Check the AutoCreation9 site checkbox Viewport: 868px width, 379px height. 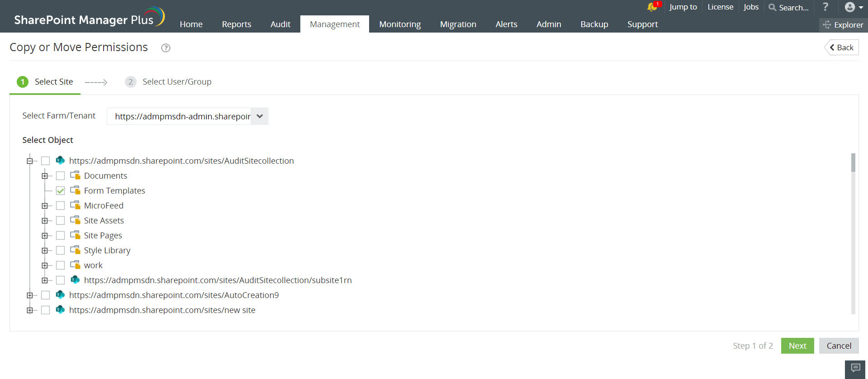[x=45, y=295]
